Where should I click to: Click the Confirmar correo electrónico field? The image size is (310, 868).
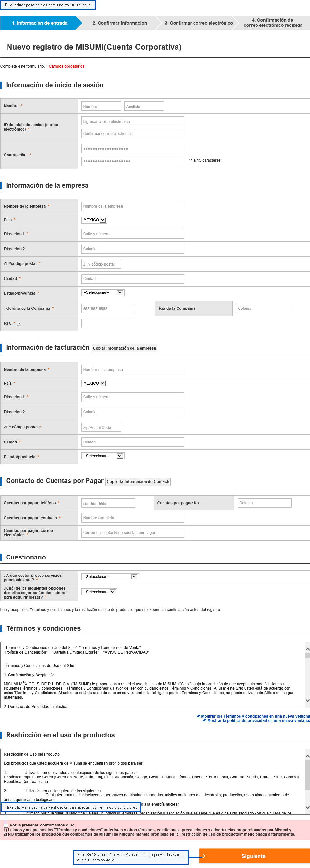(x=132, y=134)
